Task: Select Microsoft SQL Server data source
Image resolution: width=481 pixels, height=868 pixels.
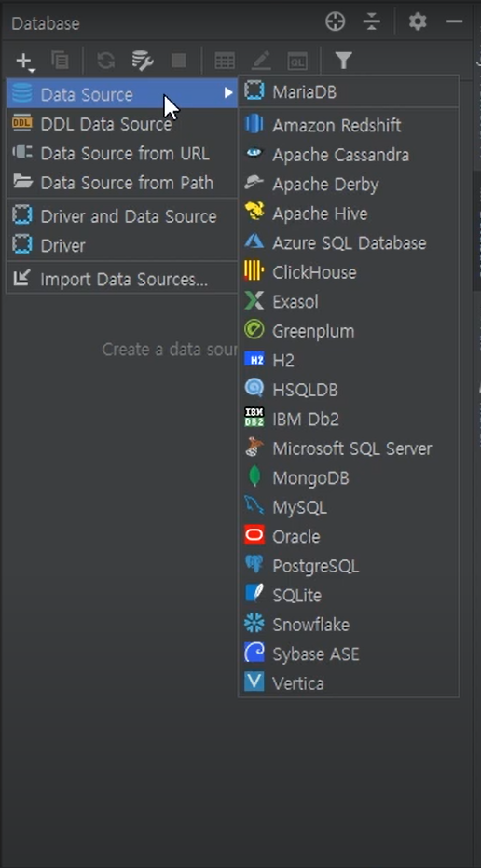Action: coord(348,448)
